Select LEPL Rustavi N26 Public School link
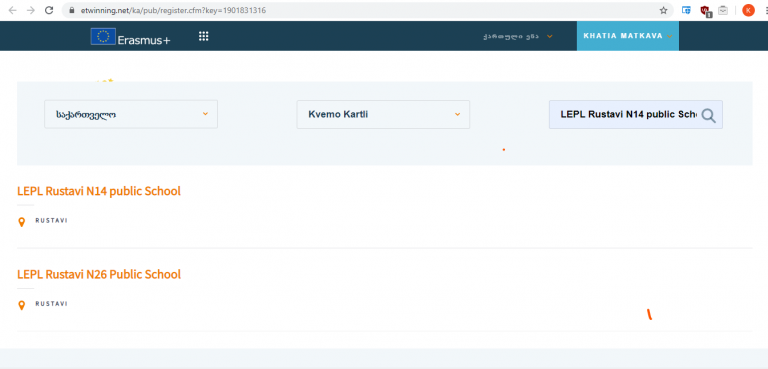 [x=99, y=274]
